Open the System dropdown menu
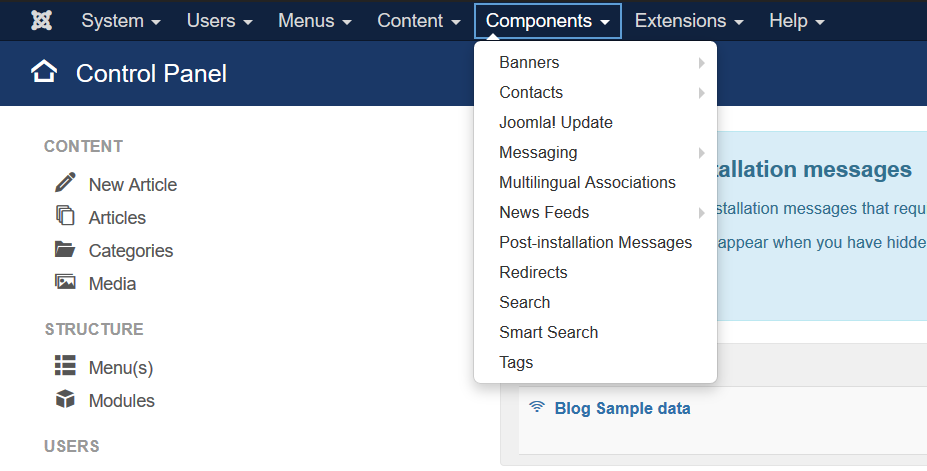Viewport: 927px width, 471px height. (x=121, y=21)
